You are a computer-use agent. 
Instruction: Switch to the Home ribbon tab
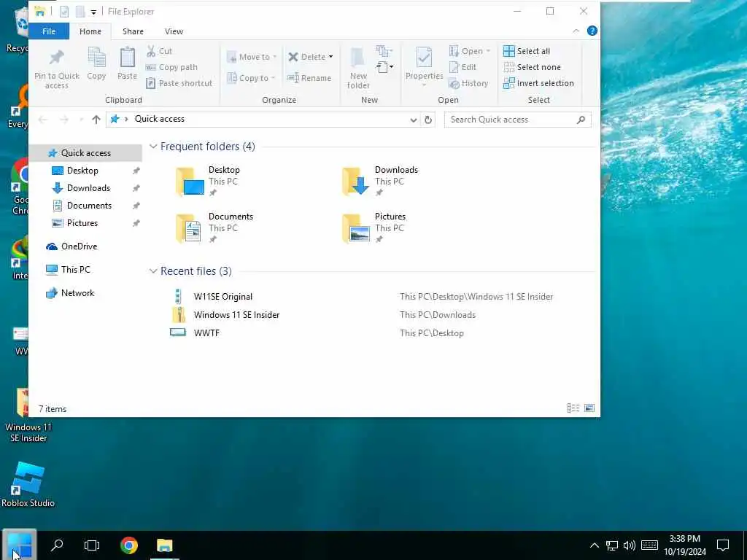click(x=90, y=31)
